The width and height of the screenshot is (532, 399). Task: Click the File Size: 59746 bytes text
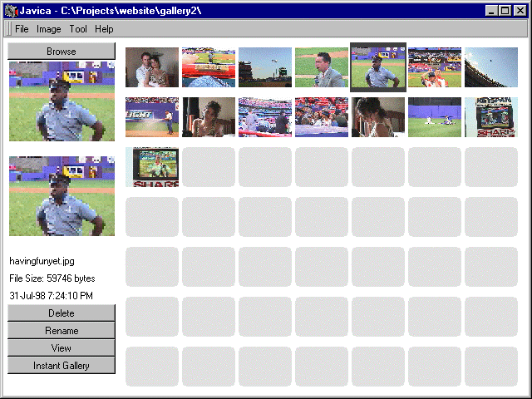pyautogui.click(x=52, y=278)
